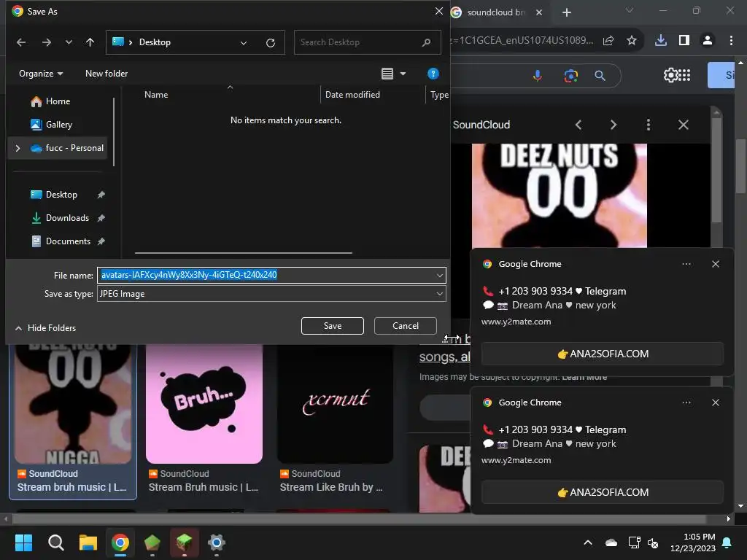
Task: Select Documents in quick access
Action: 68,241
